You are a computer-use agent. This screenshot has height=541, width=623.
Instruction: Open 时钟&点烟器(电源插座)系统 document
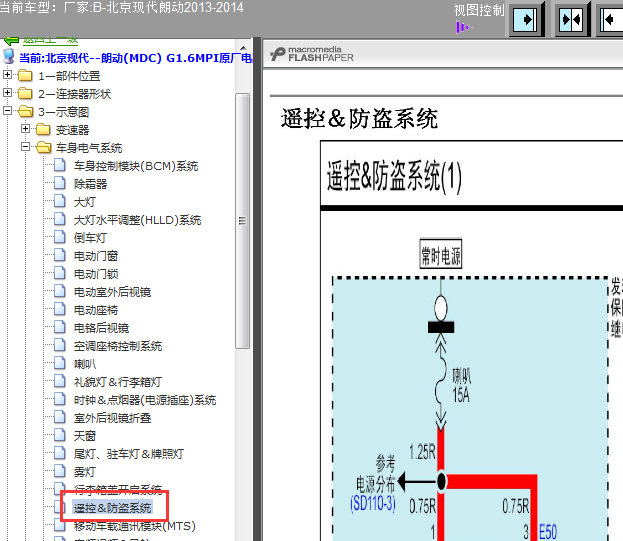[145, 400]
